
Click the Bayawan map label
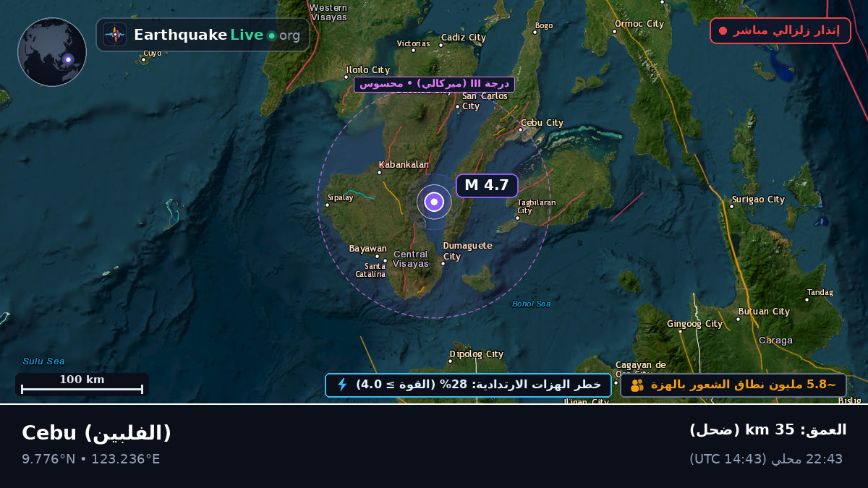tap(367, 249)
